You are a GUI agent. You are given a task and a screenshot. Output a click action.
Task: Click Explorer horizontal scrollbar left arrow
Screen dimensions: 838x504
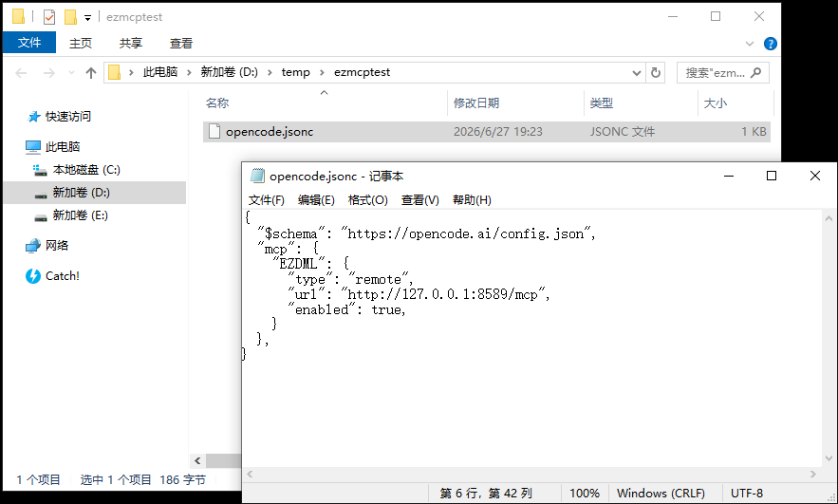[x=197, y=460]
